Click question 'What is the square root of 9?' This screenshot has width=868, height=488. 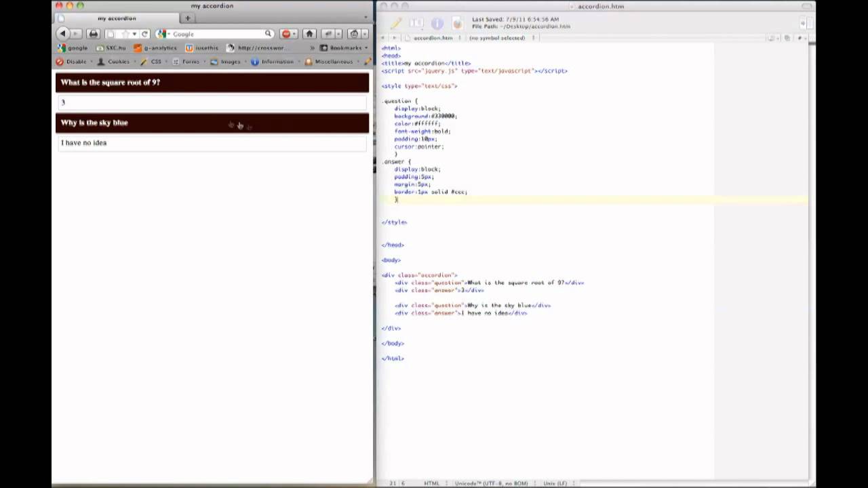[212, 82]
